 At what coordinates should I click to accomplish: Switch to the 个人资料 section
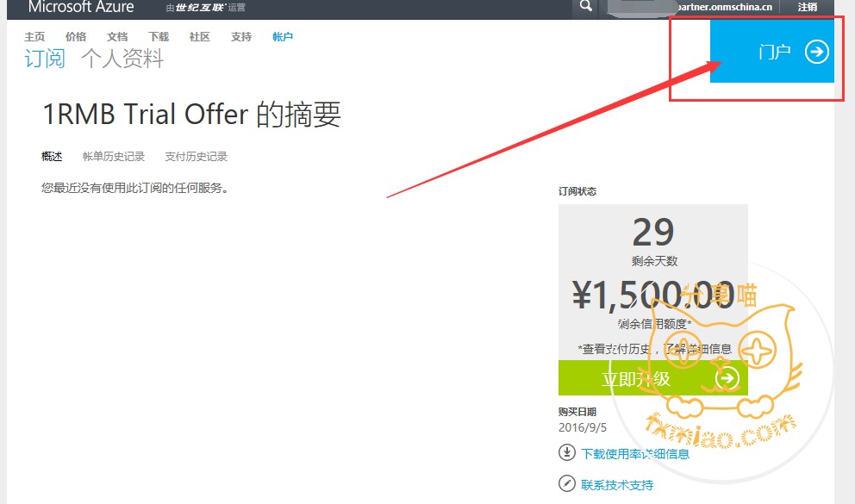[x=122, y=59]
